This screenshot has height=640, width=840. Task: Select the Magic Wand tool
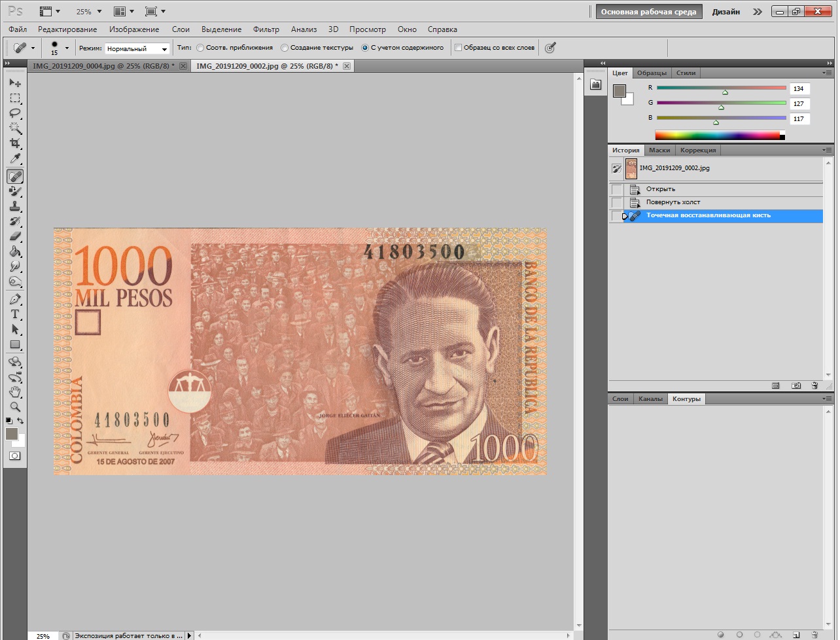click(x=15, y=128)
